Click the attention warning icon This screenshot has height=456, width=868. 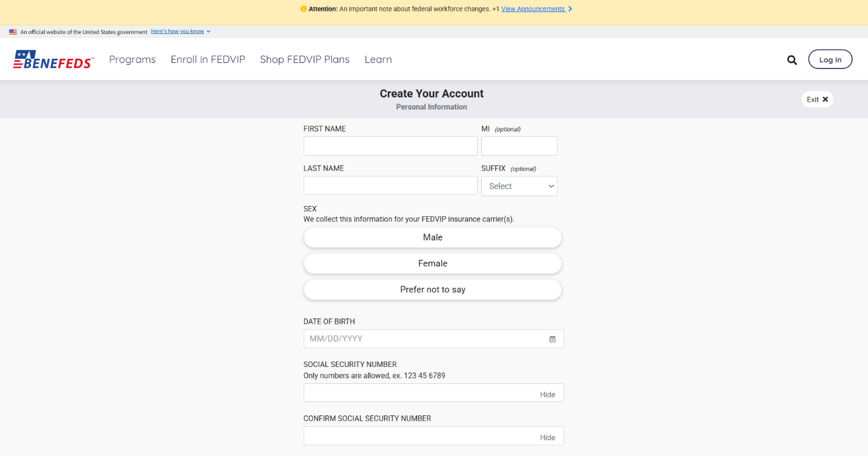(x=304, y=9)
